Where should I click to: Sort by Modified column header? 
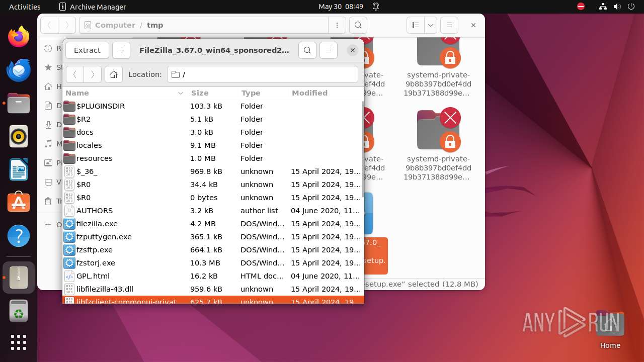pos(326,93)
